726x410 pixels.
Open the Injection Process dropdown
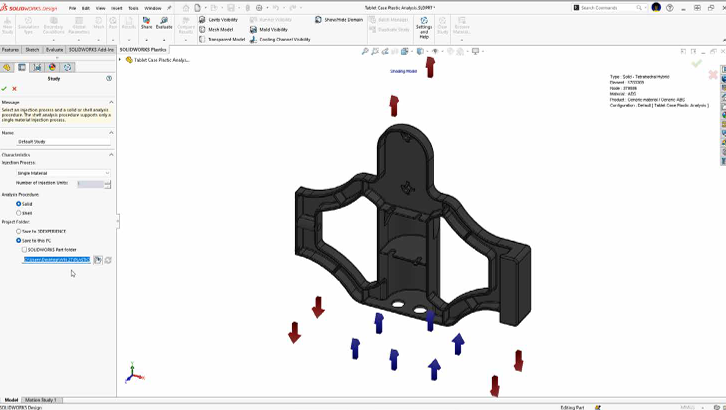(x=63, y=173)
